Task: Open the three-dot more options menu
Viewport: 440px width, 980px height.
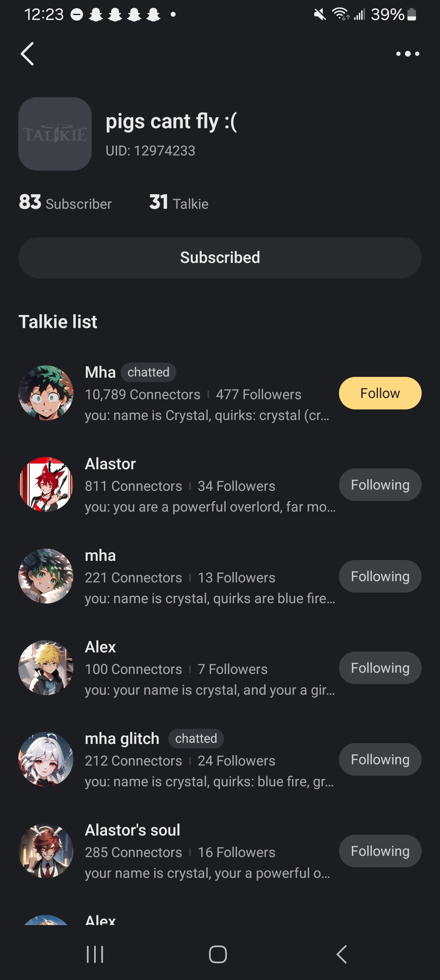Action: pyautogui.click(x=407, y=54)
